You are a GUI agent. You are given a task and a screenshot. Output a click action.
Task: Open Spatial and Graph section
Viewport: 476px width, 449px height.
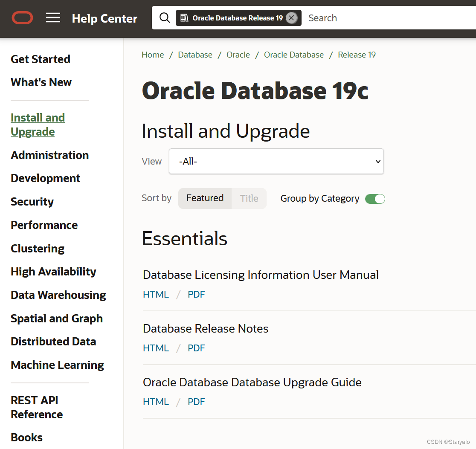point(56,319)
